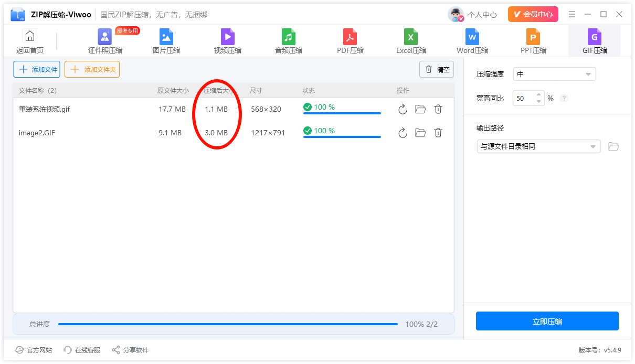
Task: Open 个人中心 user profile
Action: click(472, 15)
